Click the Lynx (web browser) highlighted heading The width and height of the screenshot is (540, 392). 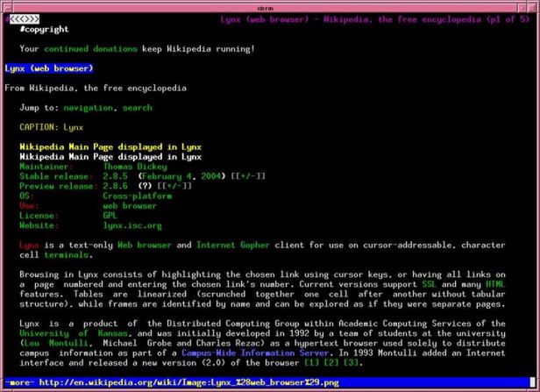click(49, 68)
